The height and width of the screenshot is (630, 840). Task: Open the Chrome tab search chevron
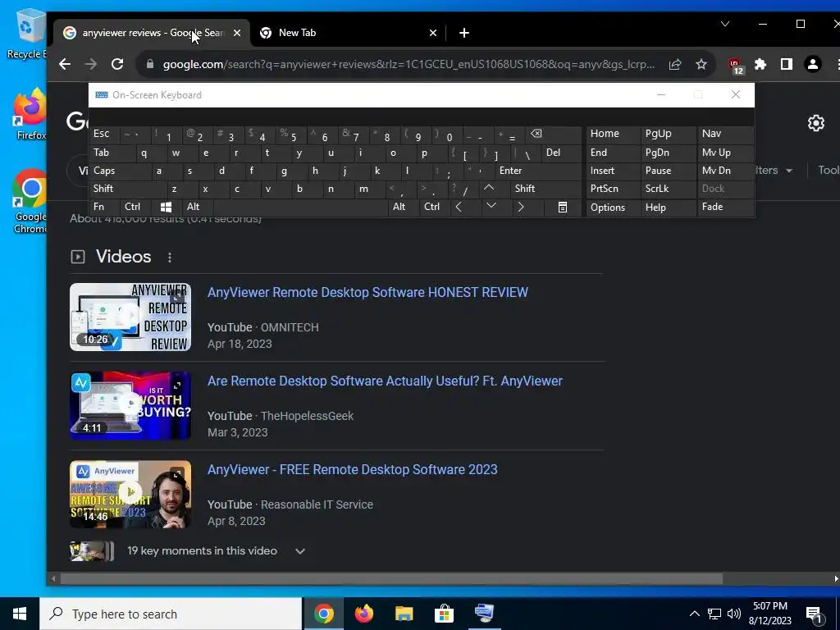[x=725, y=24]
